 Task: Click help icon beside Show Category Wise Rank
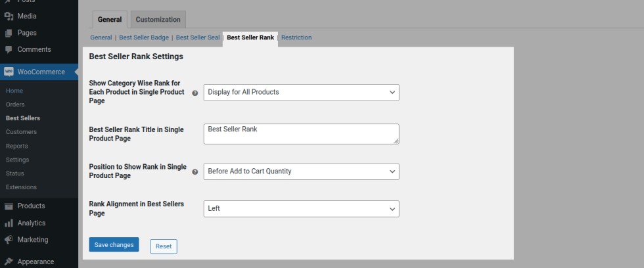pyautogui.click(x=195, y=93)
